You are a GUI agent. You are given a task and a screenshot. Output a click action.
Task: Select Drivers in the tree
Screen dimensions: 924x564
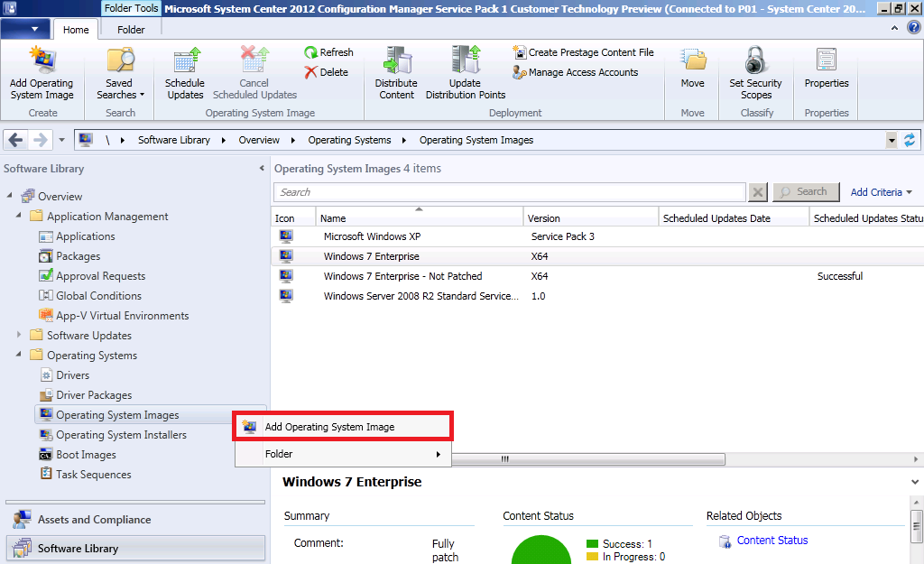[x=72, y=375]
